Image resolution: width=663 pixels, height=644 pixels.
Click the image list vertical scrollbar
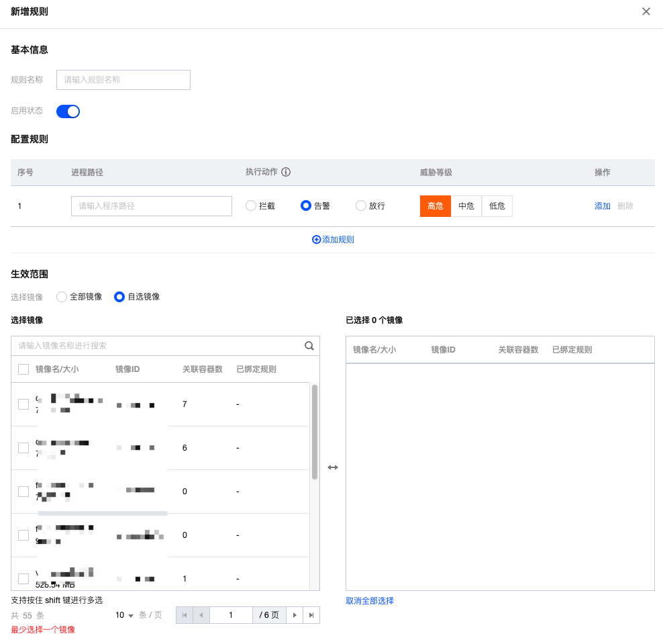pyautogui.click(x=315, y=432)
